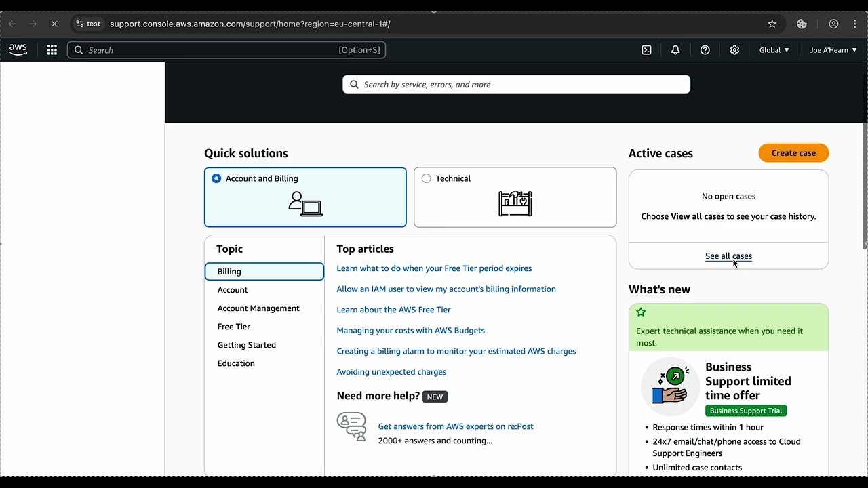Open the help question mark menu

click(705, 50)
